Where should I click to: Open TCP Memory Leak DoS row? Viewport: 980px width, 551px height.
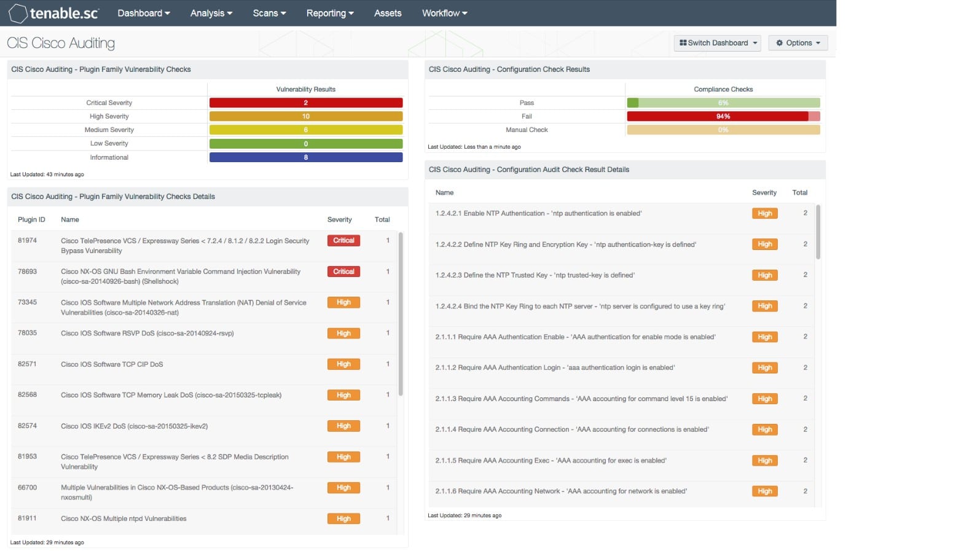(203, 400)
